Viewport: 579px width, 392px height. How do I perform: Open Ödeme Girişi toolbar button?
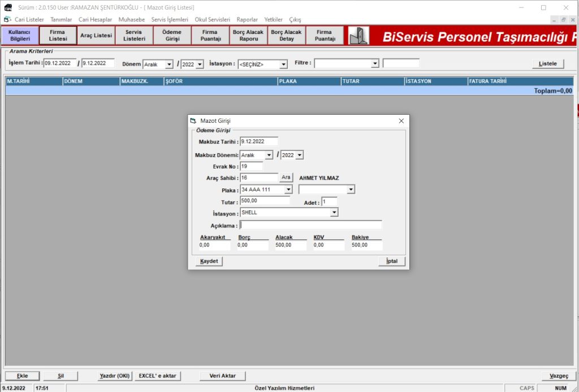[x=172, y=36]
